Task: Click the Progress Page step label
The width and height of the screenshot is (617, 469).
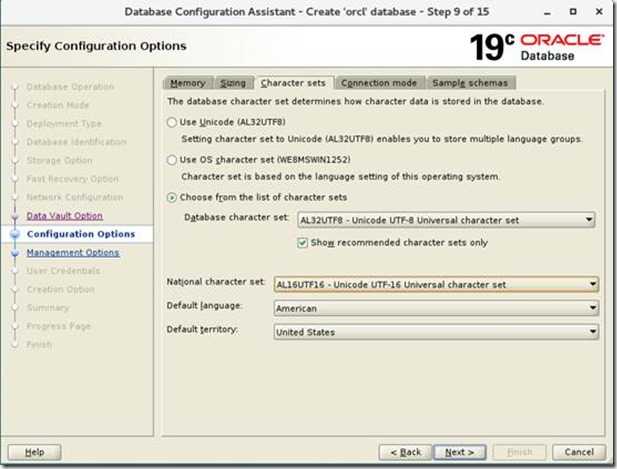Action: pos(59,326)
